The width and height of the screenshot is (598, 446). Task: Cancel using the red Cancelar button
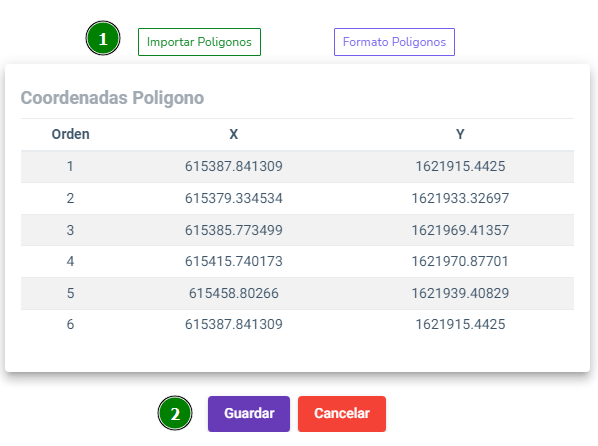pyautogui.click(x=342, y=414)
